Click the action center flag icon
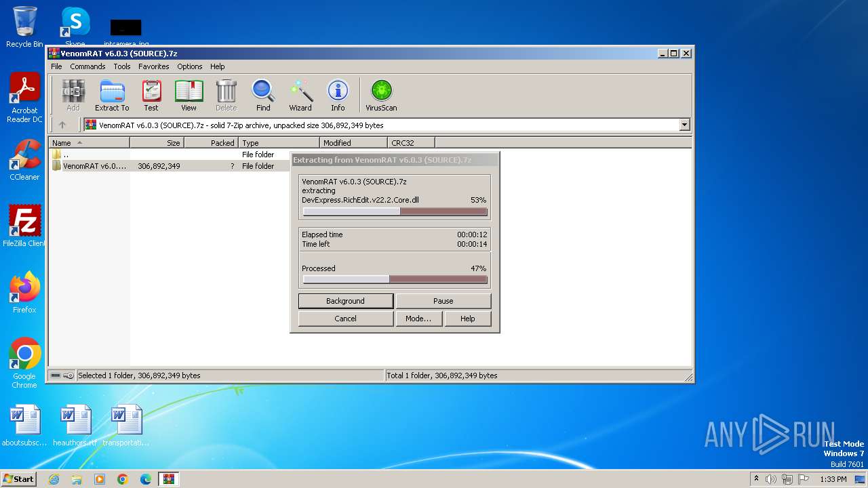868x488 pixels. click(804, 479)
